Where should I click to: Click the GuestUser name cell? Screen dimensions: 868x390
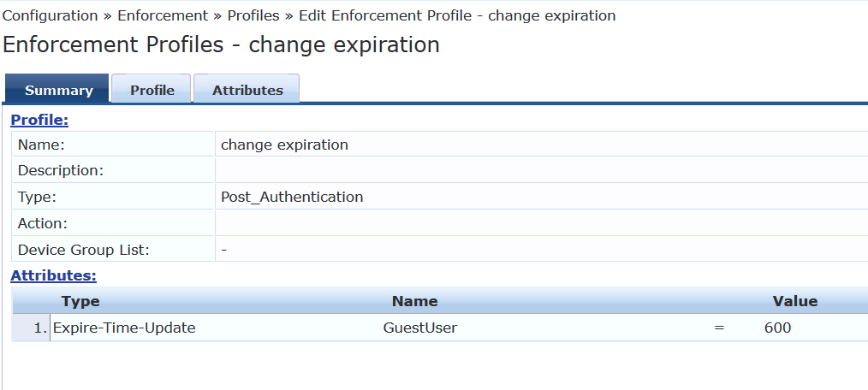[420, 328]
